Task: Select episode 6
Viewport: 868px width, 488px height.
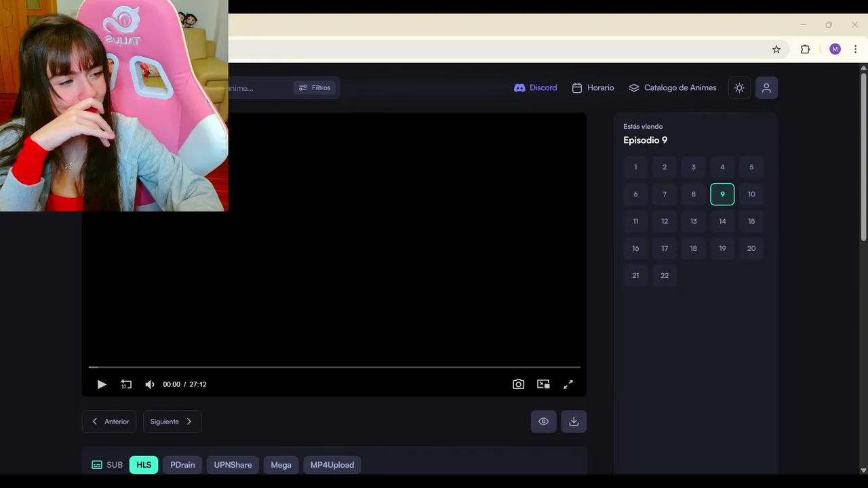Action: [x=635, y=194]
